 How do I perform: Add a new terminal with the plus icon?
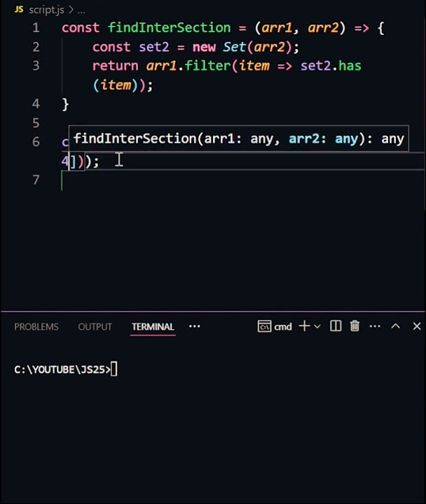pos(304,326)
